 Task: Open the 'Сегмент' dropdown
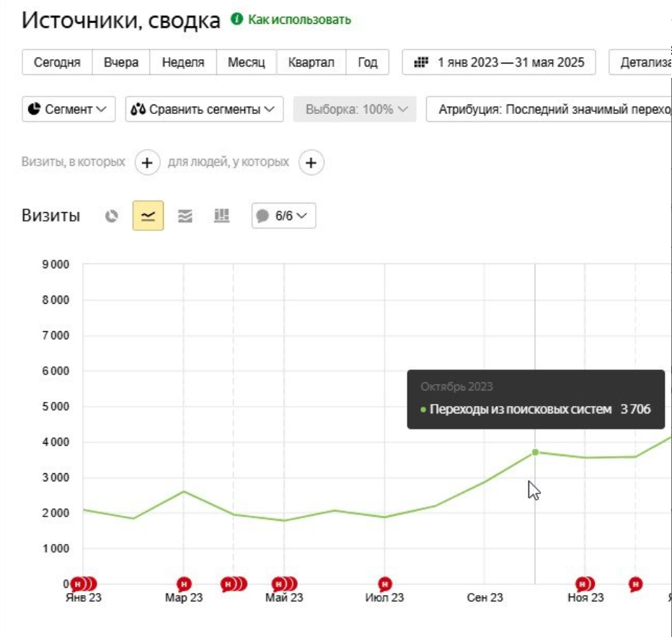coord(68,110)
